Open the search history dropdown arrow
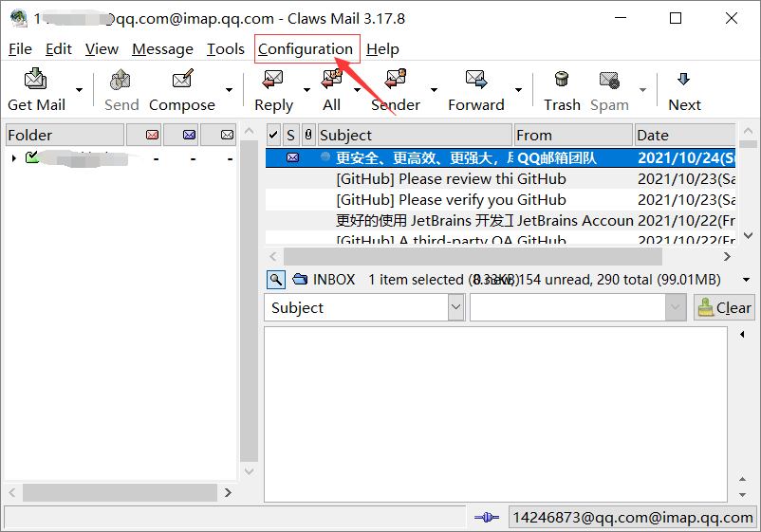The width and height of the screenshot is (761, 532). (x=675, y=307)
